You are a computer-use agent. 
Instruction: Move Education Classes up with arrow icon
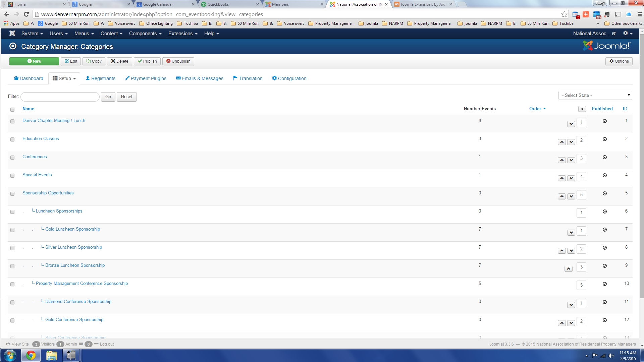tap(562, 142)
